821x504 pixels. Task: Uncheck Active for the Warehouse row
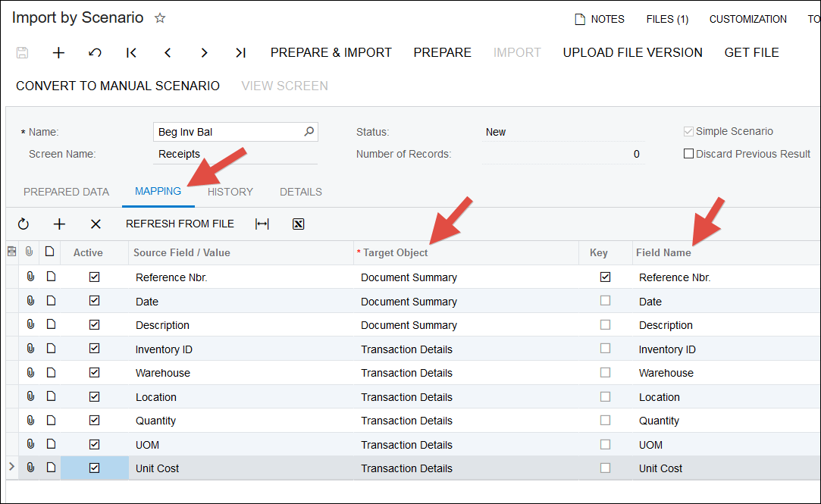[94, 373]
